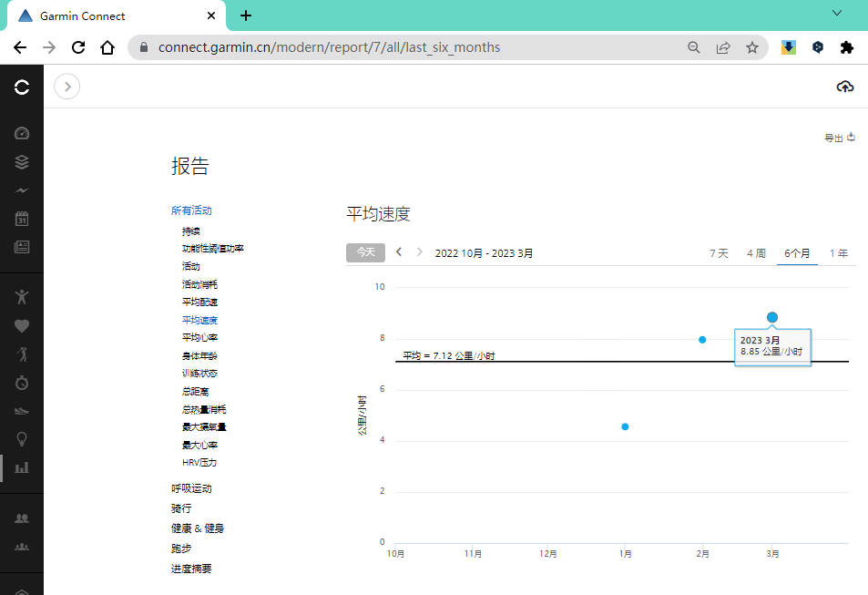Open the dashboard gauge icon in sidebar

22,133
